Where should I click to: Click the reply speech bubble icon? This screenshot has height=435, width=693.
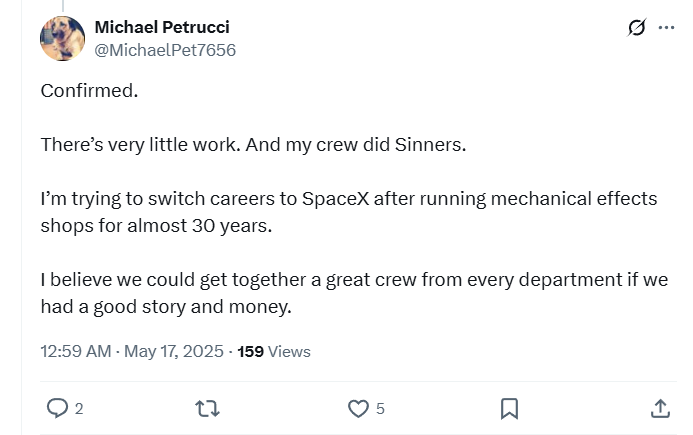click(x=58, y=408)
